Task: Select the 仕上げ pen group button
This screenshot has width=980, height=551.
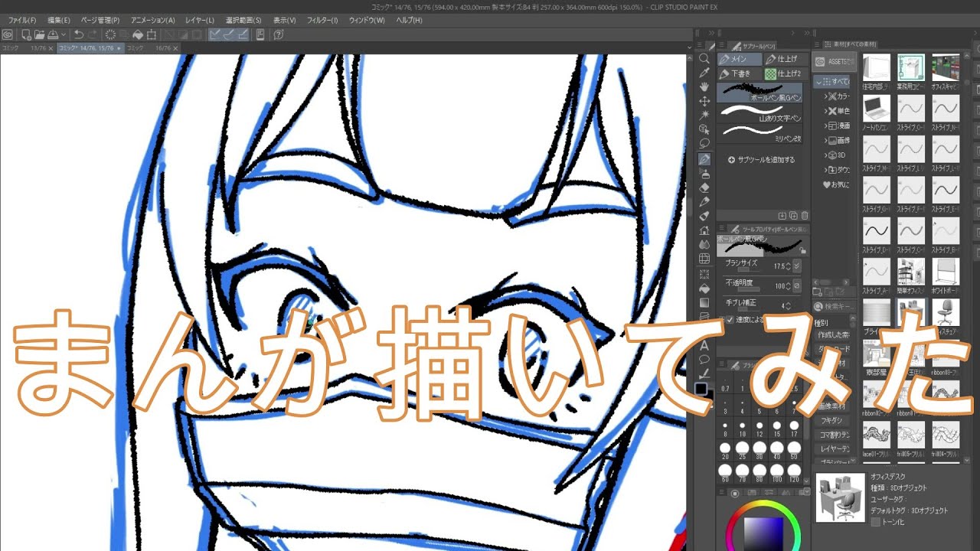Action: click(x=782, y=59)
